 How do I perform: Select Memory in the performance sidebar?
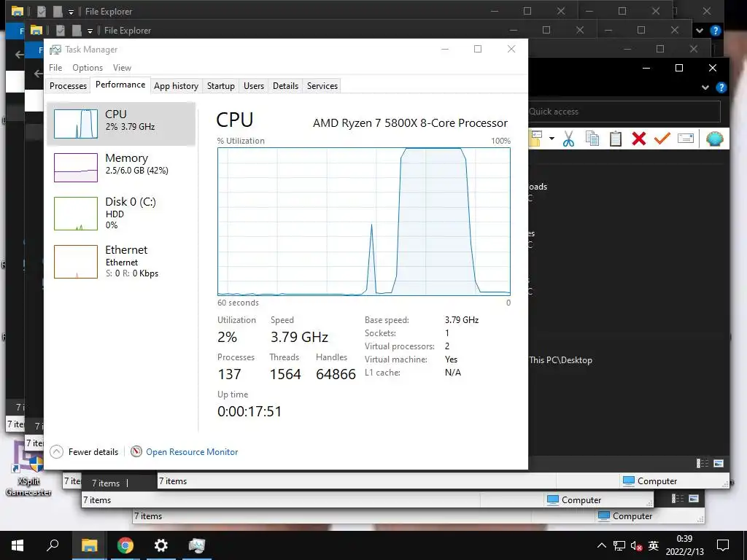[x=121, y=167]
